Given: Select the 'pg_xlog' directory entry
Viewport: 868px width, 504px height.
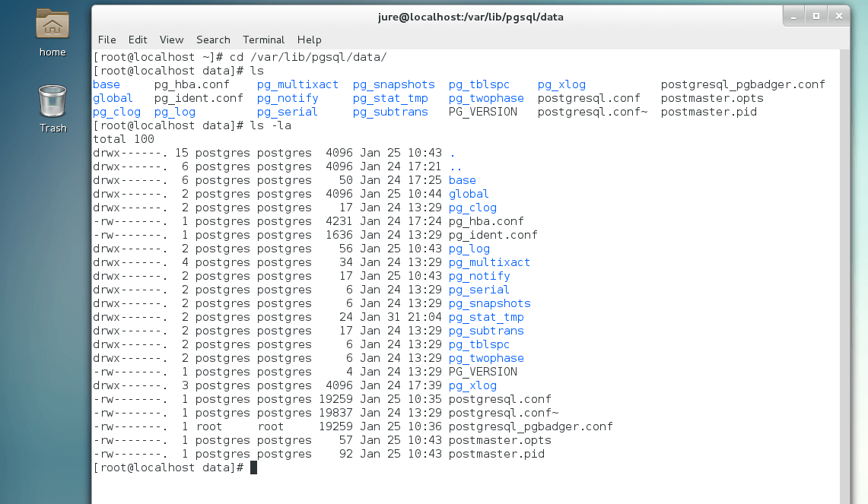Looking at the screenshot, I should 472,385.
